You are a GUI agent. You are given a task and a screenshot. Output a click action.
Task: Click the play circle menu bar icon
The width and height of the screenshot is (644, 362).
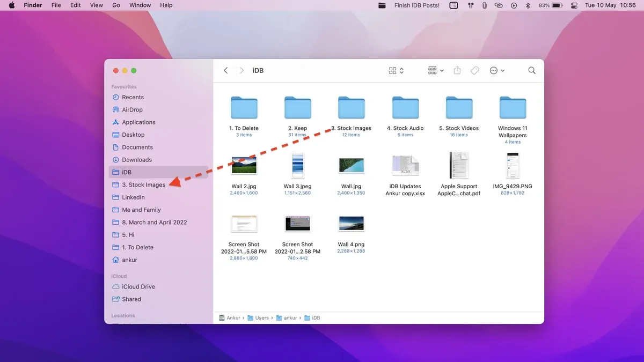click(514, 5)
